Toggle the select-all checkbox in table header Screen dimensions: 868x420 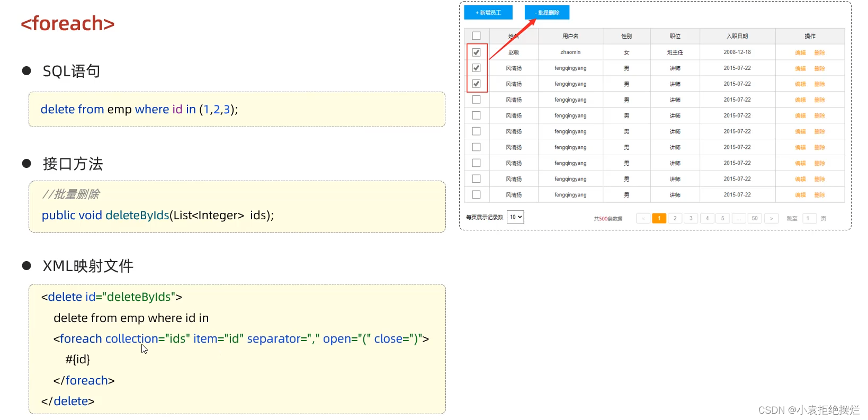[x=476, y=36]
